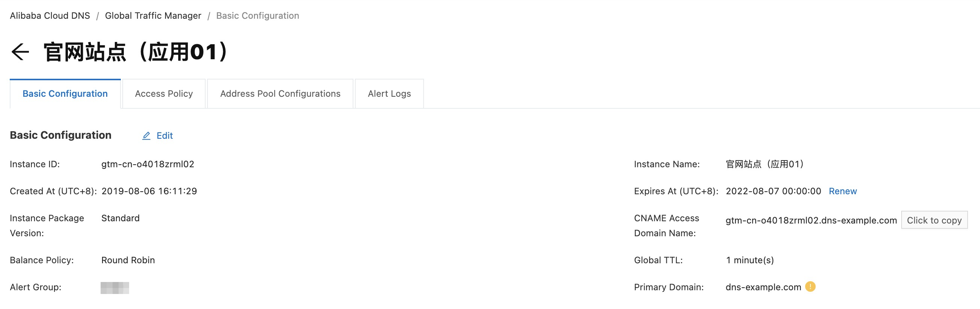Click the Global TTL value 1 minute(s)
980x309 pixels.
(750, 260)
